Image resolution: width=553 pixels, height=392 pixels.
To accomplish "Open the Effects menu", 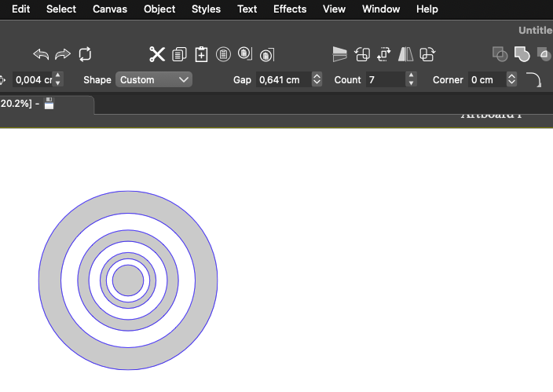I will click(290, 9).
